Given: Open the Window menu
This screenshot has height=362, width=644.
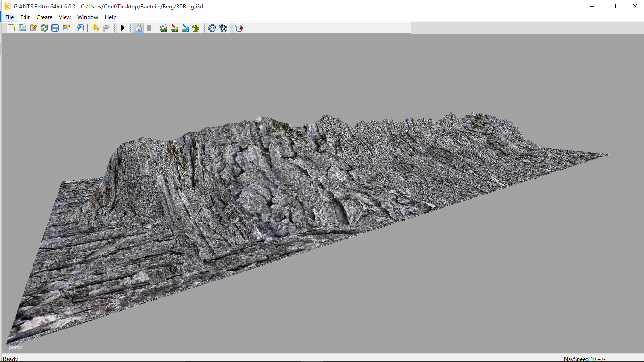Looking at the screenshot, I should (88, 17).
